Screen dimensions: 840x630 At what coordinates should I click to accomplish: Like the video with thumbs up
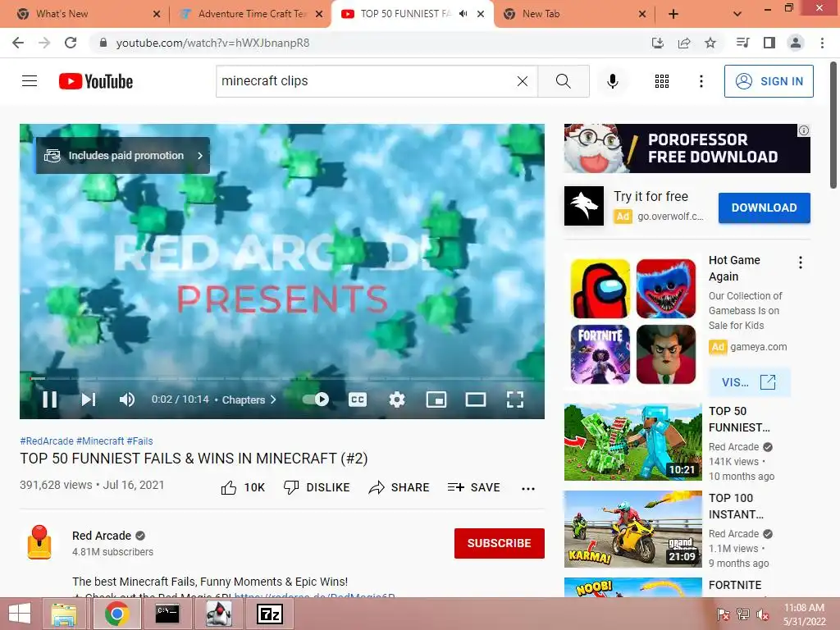[x=243, y=487]
